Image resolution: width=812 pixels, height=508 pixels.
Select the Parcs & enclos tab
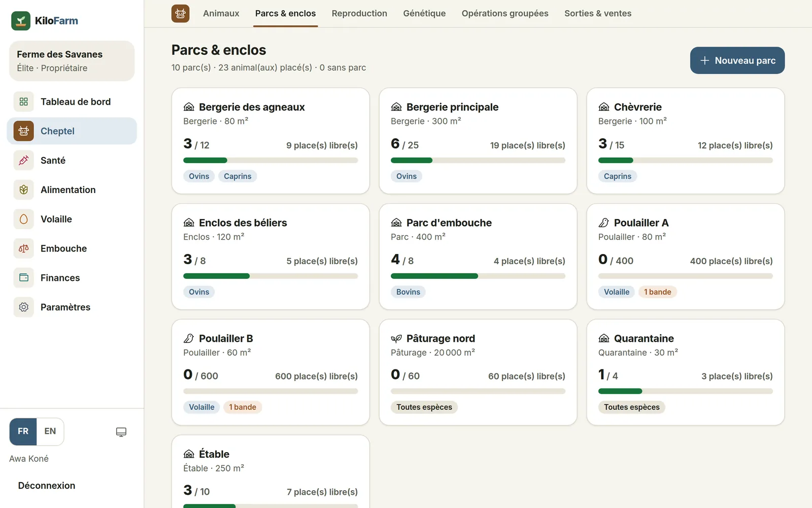pos(285,14)
